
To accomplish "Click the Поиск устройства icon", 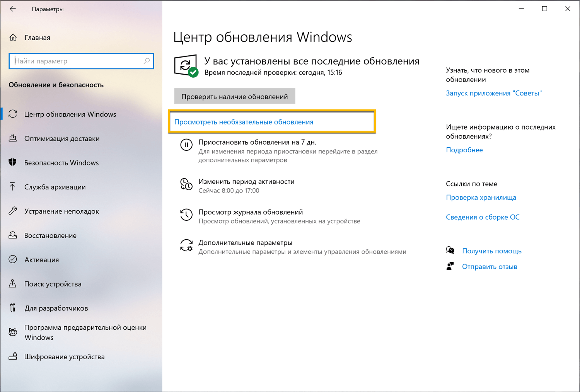I will (13, 284).
